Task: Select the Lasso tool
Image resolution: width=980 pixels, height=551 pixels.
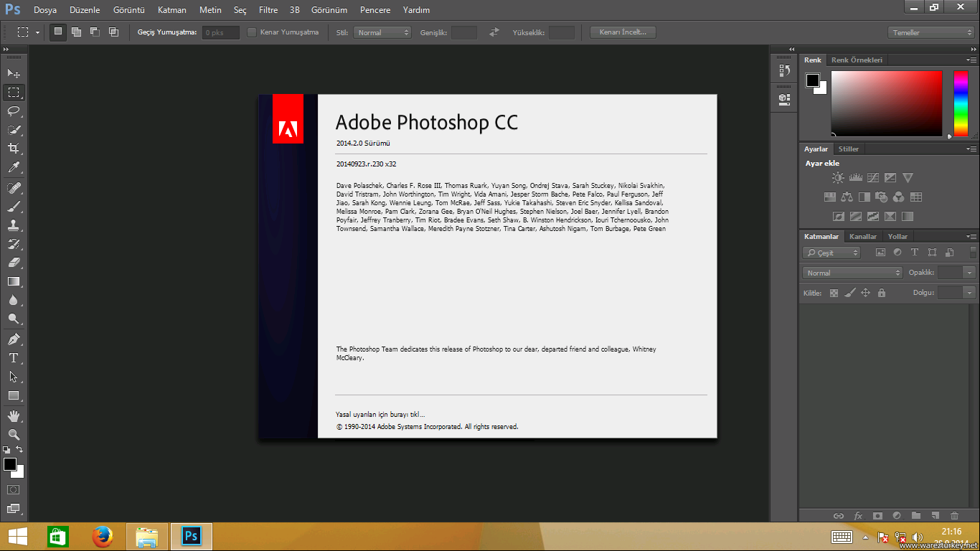Action: click(14, 110)
